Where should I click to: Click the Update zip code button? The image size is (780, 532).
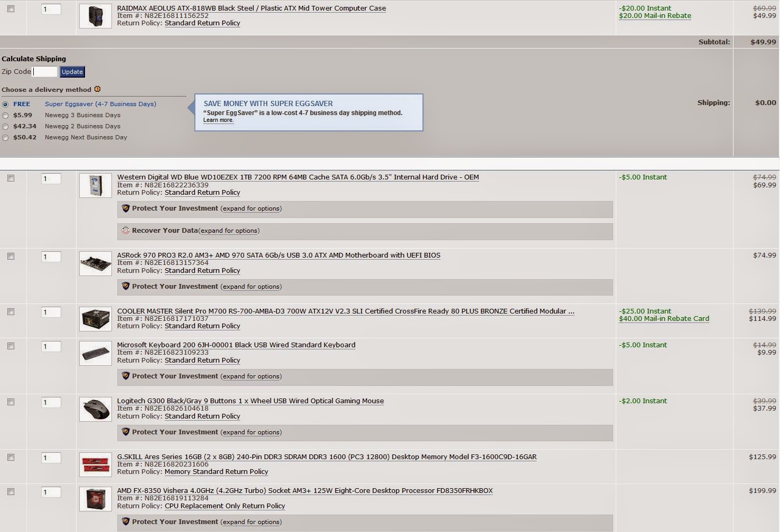point(72,72)
